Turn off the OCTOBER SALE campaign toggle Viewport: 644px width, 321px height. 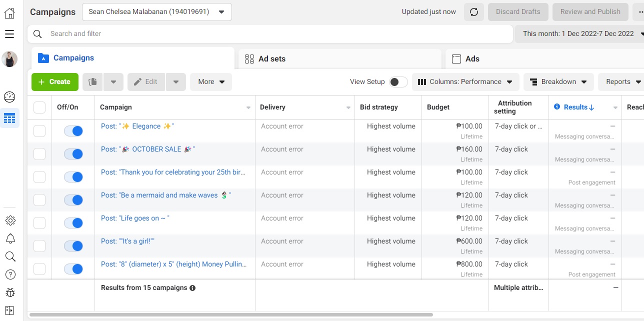tap(73, 154)
